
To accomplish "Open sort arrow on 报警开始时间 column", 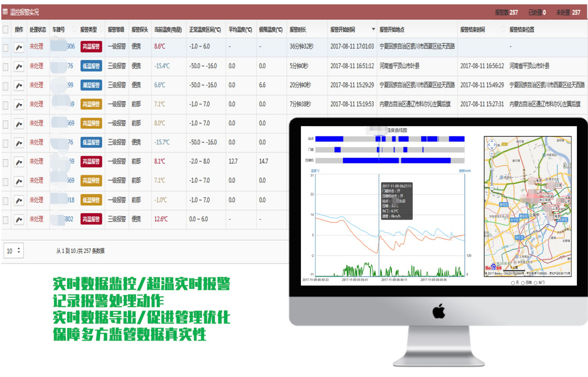I will point(373,29).
